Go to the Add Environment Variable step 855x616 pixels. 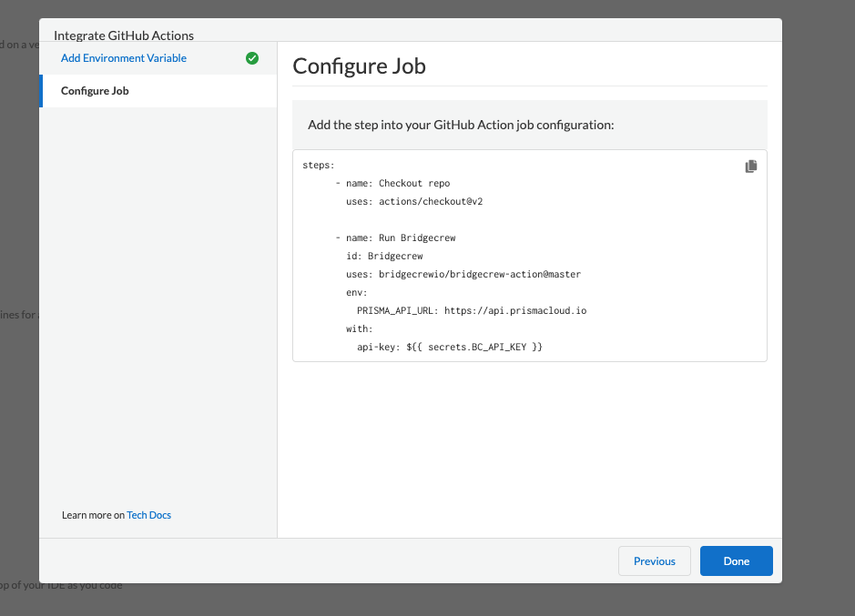pyautogui.click(x=123, y=58)
